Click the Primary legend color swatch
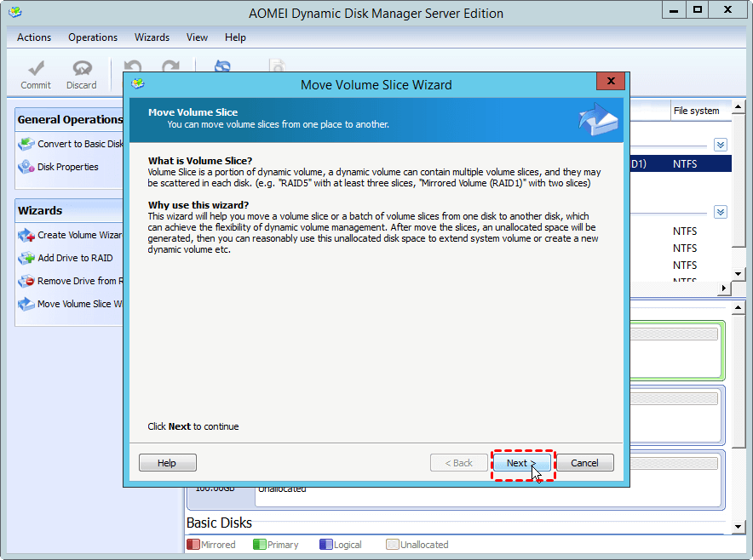Image resolution: width=753 pixels, height=560 pixels. (x=259, y=545)
